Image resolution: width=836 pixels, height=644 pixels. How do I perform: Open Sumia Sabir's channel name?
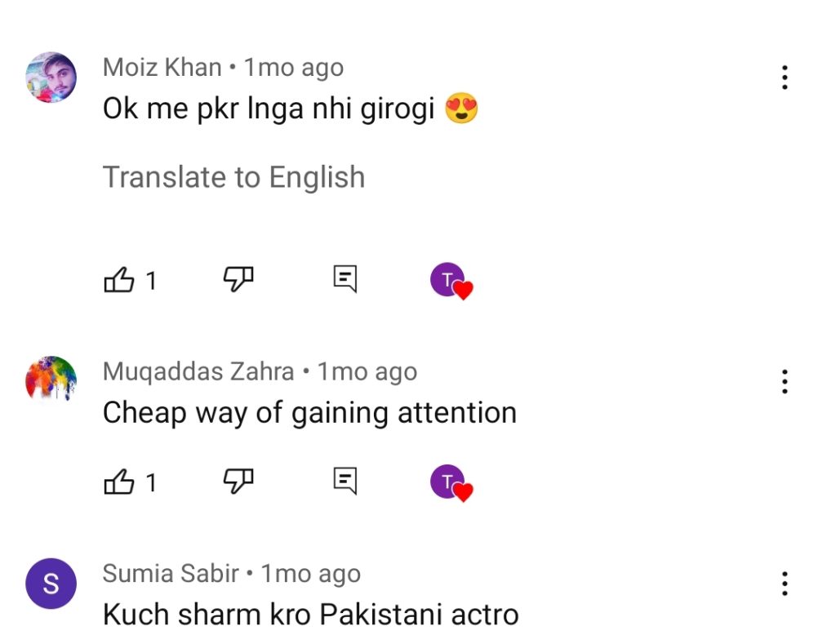[171, 574]
